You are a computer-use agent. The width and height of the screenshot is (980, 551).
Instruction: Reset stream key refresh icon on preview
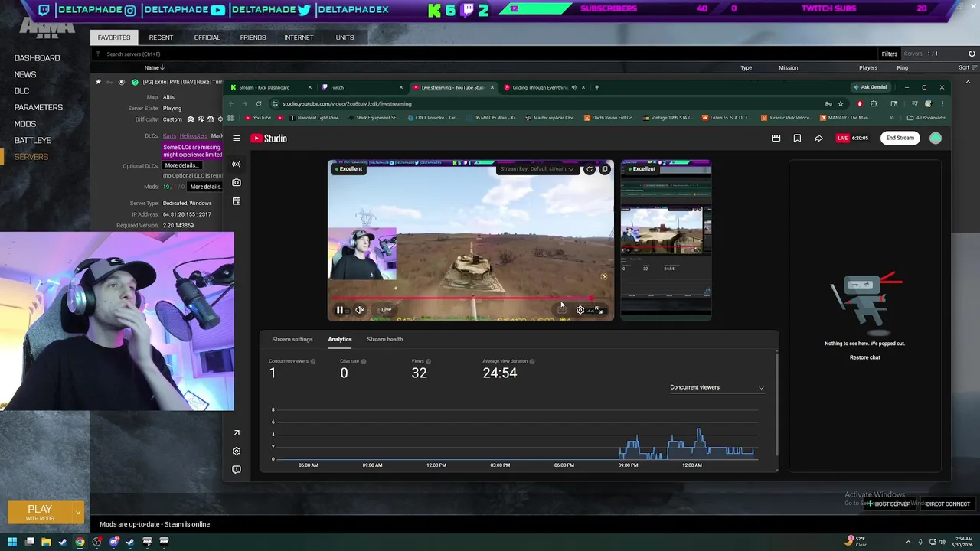(589, 169)
